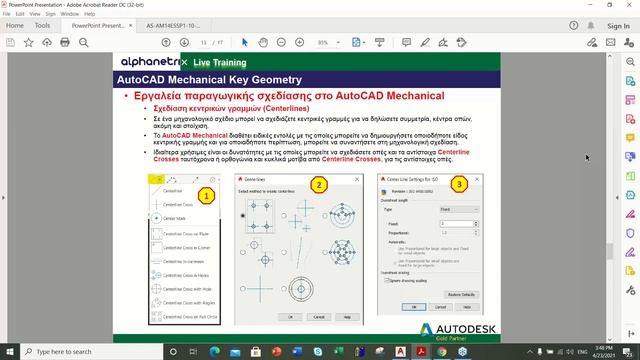Open the Find text magnifier in toolbar
Screen dimensions: 640x360
[84, 42]
